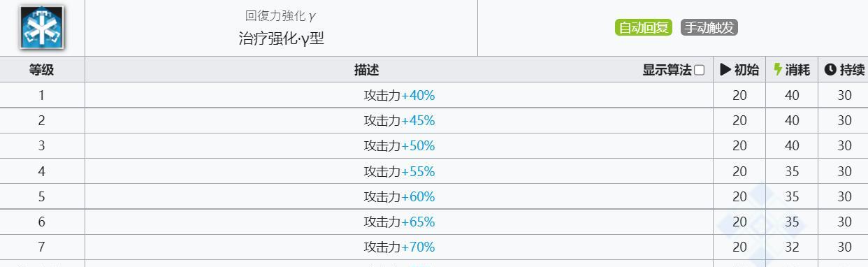Enable the 显示算法 checkbox
The height and width of the screenshot is (267, 868).
coord(699,70)
